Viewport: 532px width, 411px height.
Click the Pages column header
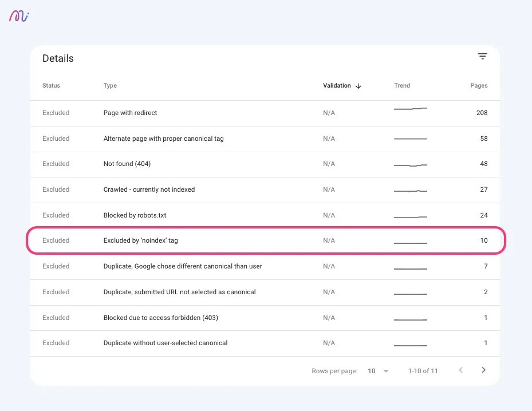[479, 85]
